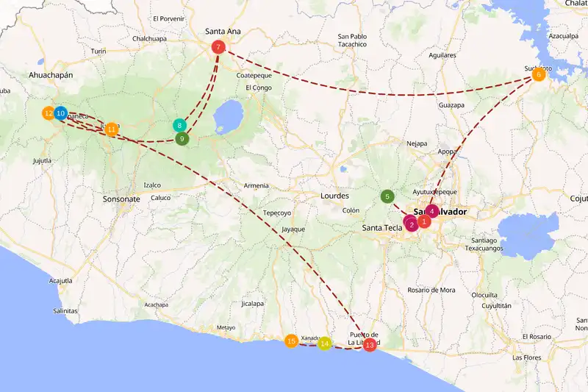Select the Chalchuapa label
The height and width of the screenshot is (392, 588).
(x=149, y=39)
